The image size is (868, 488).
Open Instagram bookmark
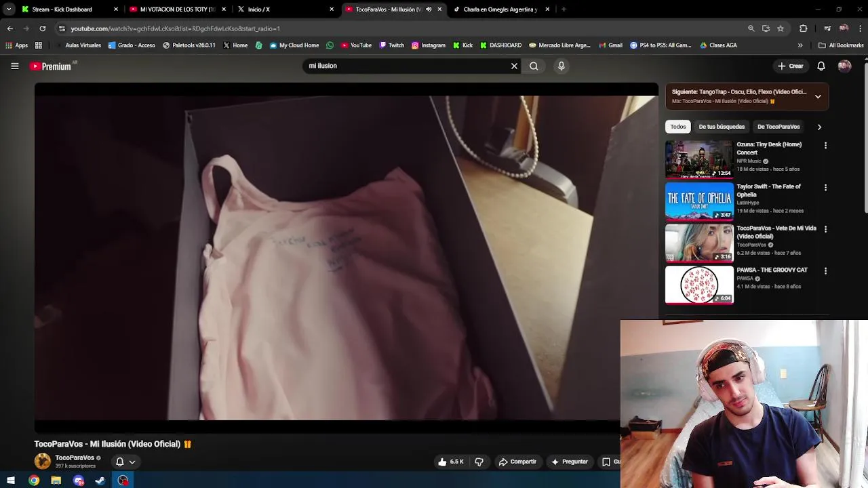point(429,45)
